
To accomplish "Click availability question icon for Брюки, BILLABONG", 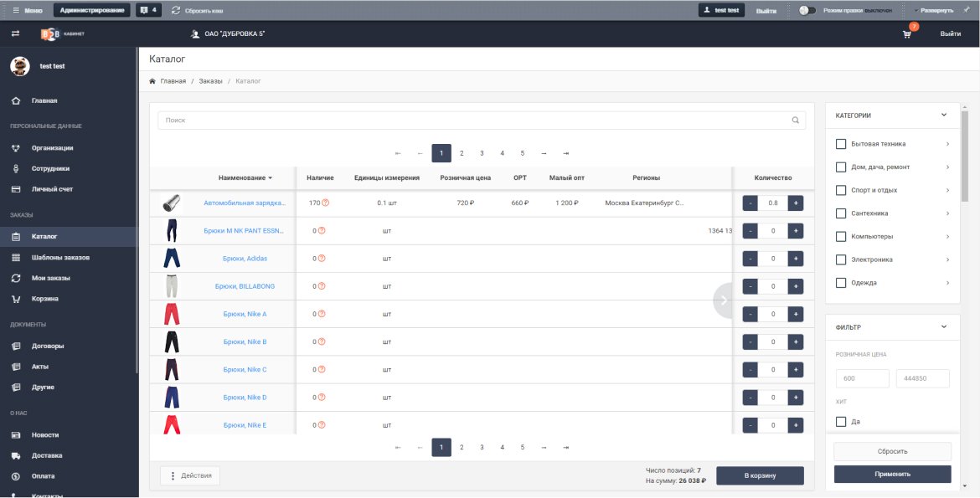I will click(x=322, y=286).
